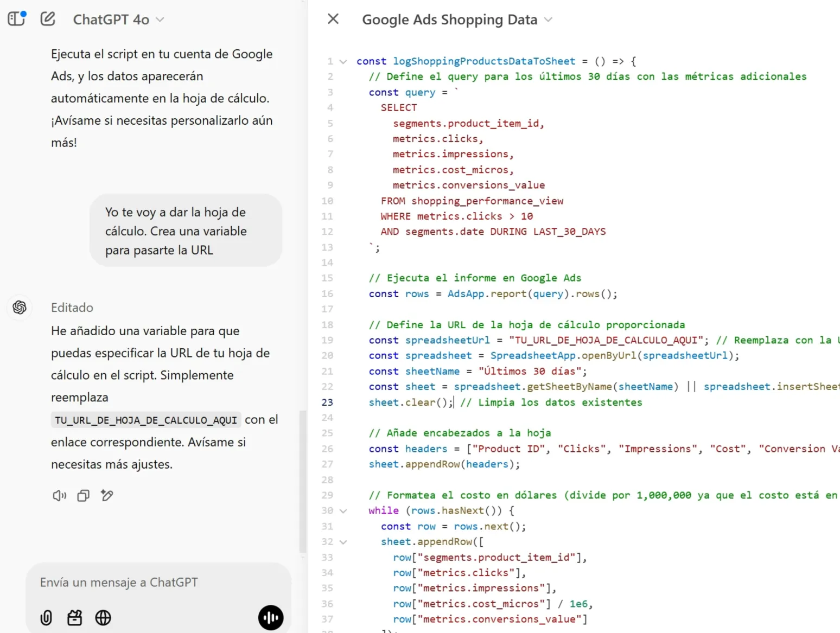Click the edit in canvas pencil icon

pyautogui.click(x=107, y=495)
